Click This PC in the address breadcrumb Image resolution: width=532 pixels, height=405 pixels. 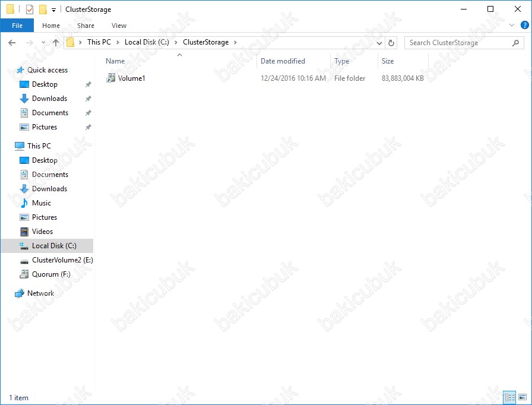tap(99, 42)
